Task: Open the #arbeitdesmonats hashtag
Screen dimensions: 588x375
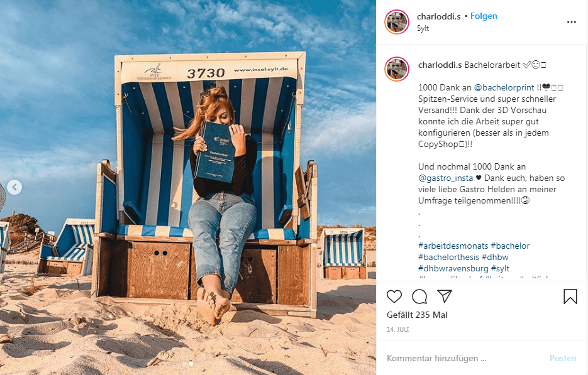Action: tap(453, 246)
